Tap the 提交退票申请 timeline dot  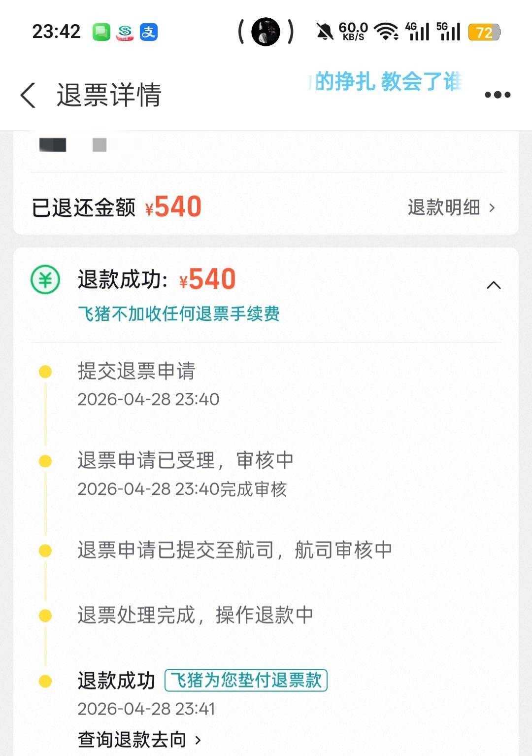coord(45,372)
